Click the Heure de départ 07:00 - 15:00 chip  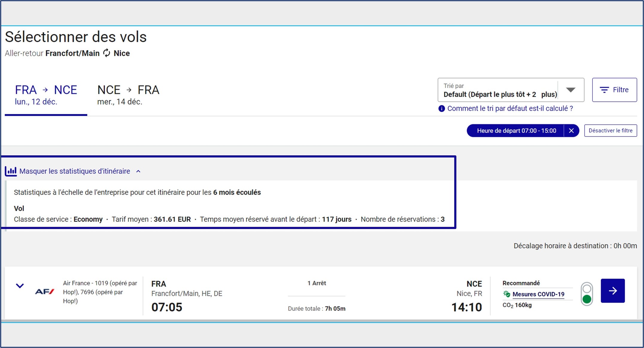(x=516, y=131)
